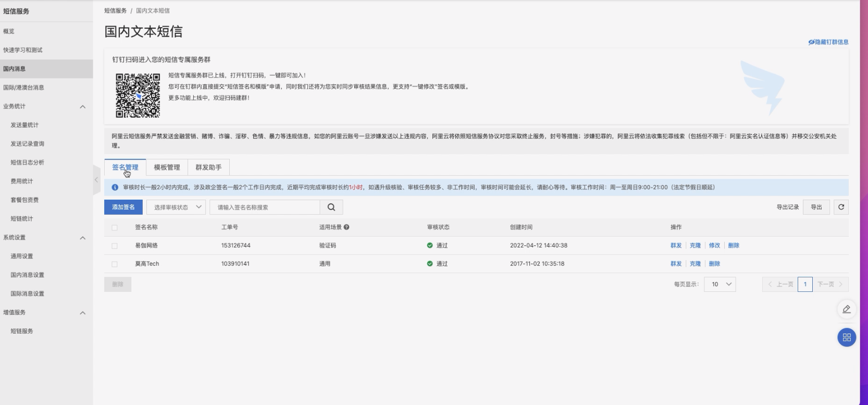Select 国内消息 in the sidebar
The height and width of the screenshot is (405, 868).
point(46,69)
